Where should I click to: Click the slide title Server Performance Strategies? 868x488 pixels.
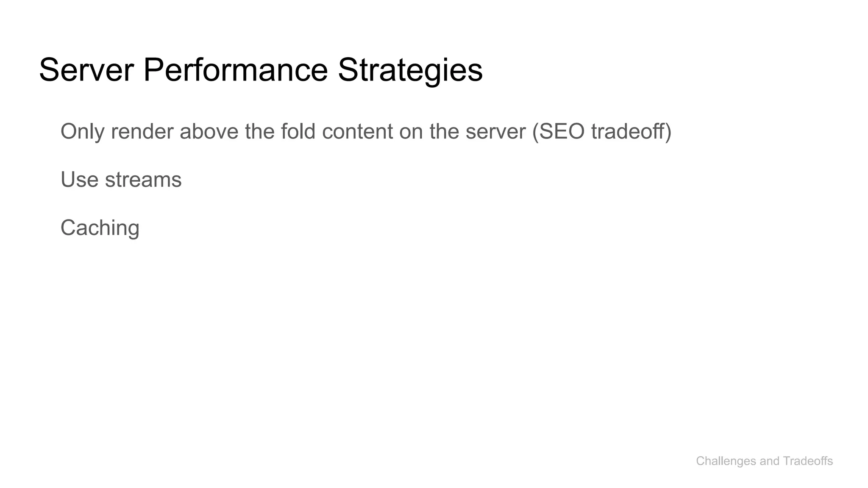coord(261,70)
